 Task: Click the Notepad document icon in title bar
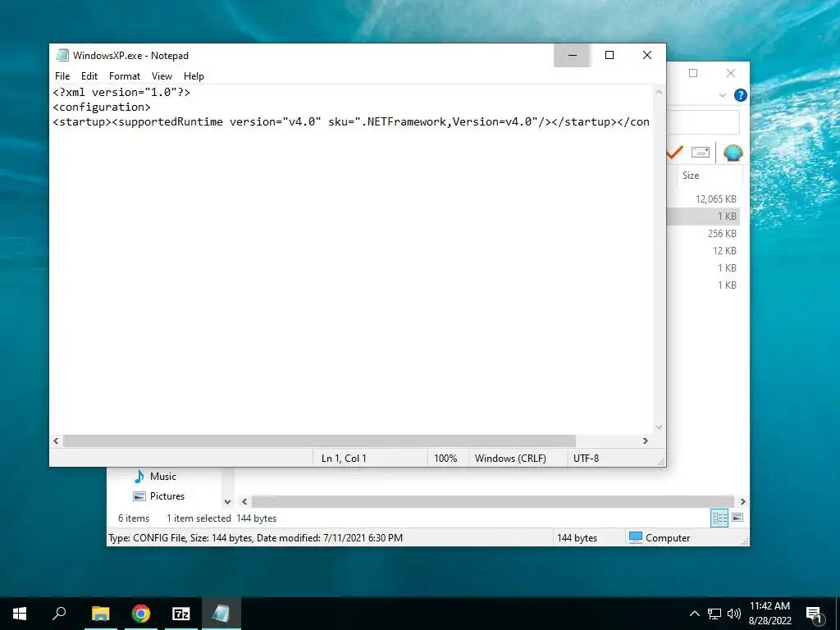point(62,55)
